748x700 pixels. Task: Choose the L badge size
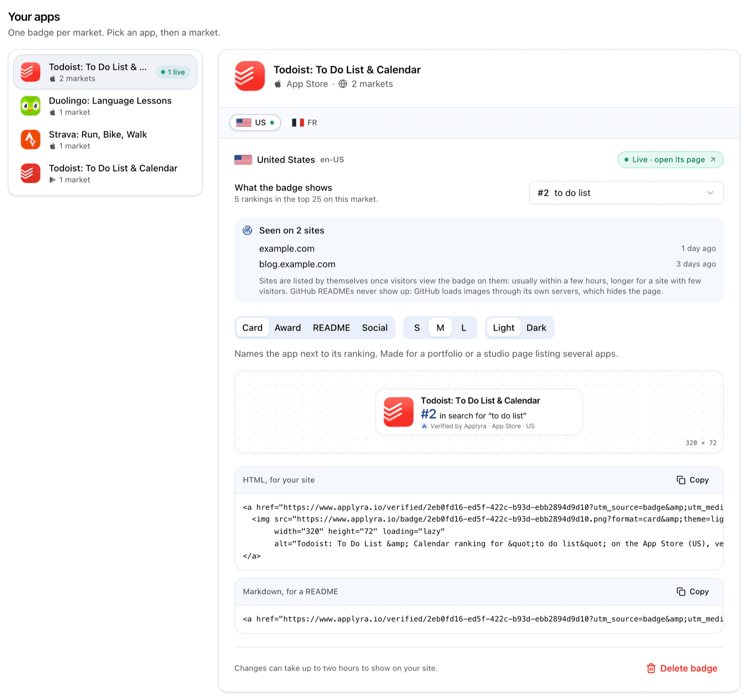(464, 328)
